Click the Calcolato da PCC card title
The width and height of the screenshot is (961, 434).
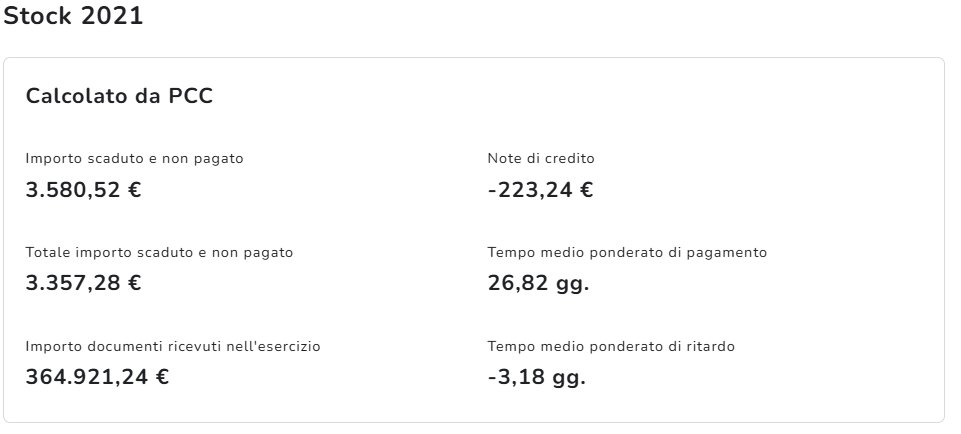119,97
